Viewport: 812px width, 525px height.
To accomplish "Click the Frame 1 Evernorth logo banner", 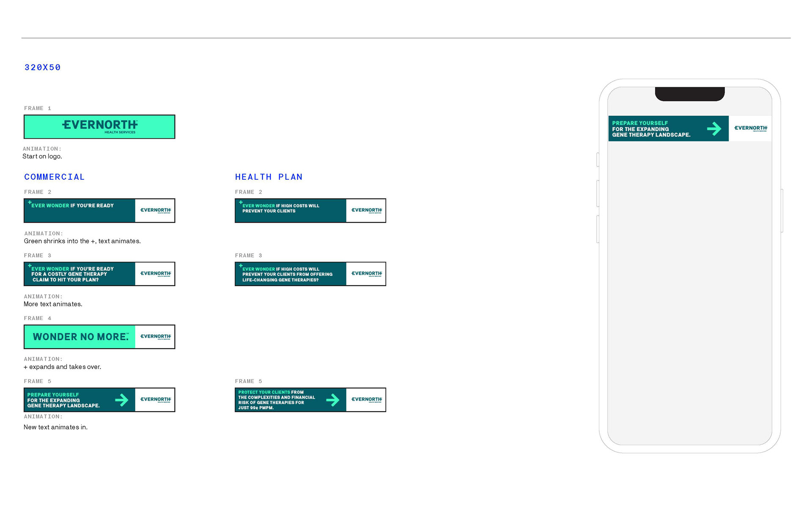I will point(99,127).
